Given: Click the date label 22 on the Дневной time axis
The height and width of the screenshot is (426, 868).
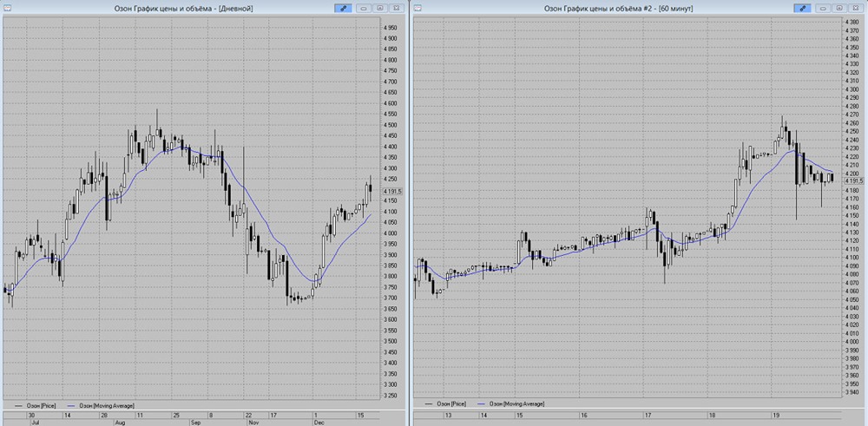Looking at the screenshot, I should pyautogui.click(x=248, y=416).
